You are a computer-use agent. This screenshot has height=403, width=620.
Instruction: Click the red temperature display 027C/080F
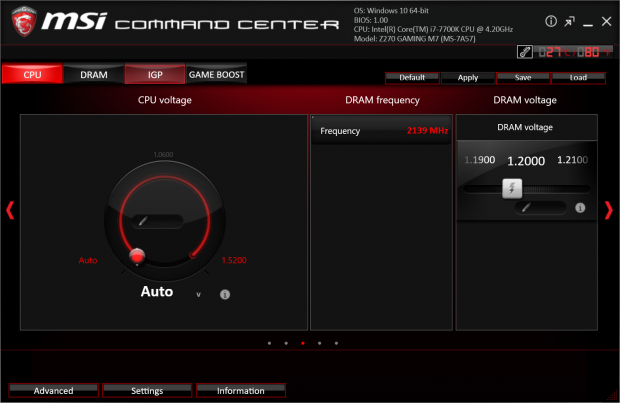(575, 52)
